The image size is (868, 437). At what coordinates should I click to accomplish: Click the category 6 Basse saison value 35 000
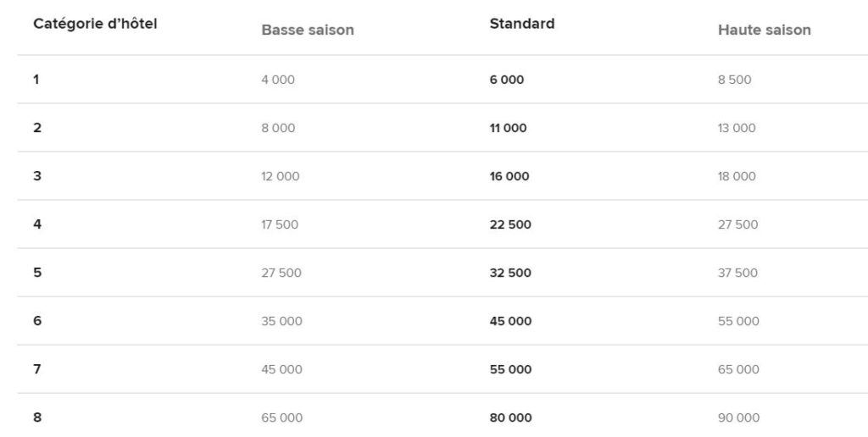[281, 321]
